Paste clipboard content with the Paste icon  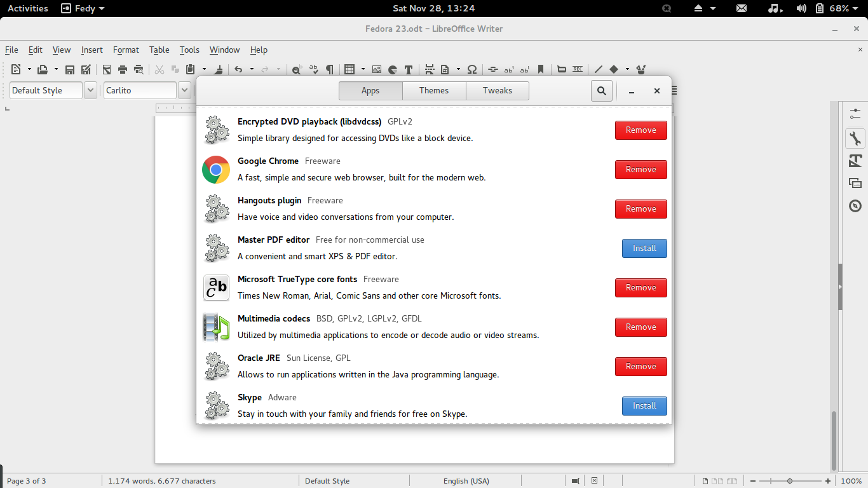click(x=191, y=69)
